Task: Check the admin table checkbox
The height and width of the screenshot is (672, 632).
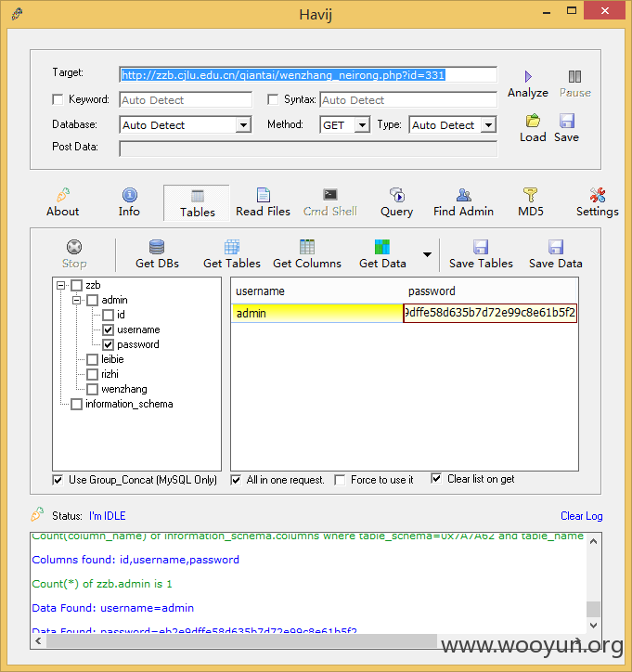Action: click(93, 300)
